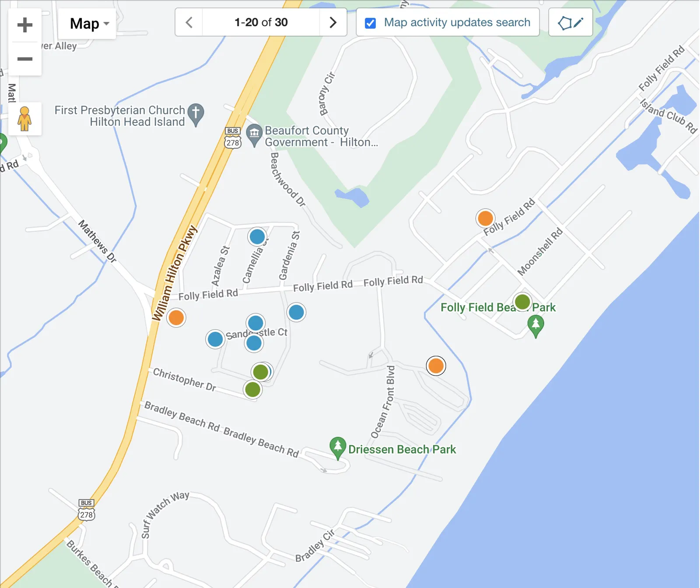Image resolution: width=700 pixels, height=588 pixels.
Task: Select blue marker on Camellia St
Action: 257,237
